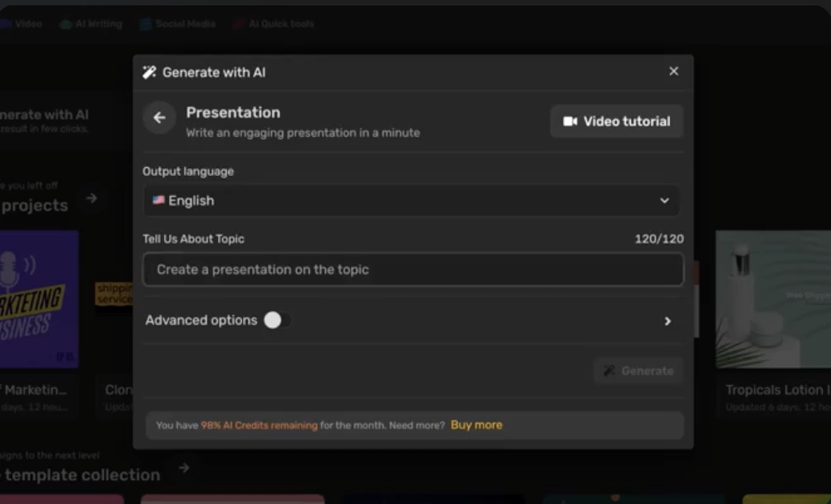Click the AI Quick tools icon up top
Viewport: 831px width, 504px height.
(239, 23)
